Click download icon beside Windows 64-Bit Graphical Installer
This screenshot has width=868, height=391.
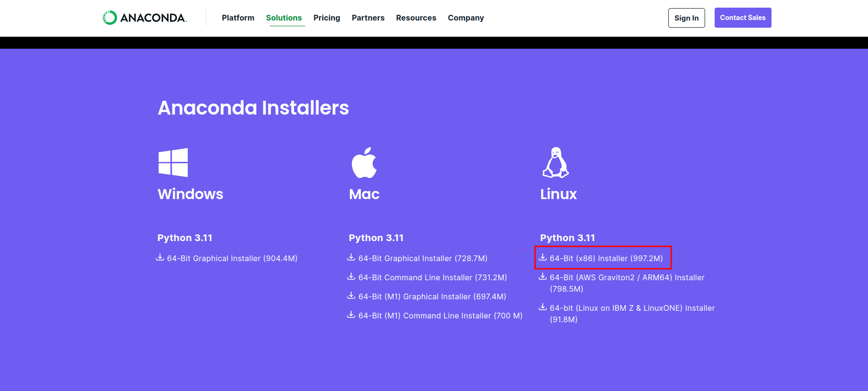point(160,258)
